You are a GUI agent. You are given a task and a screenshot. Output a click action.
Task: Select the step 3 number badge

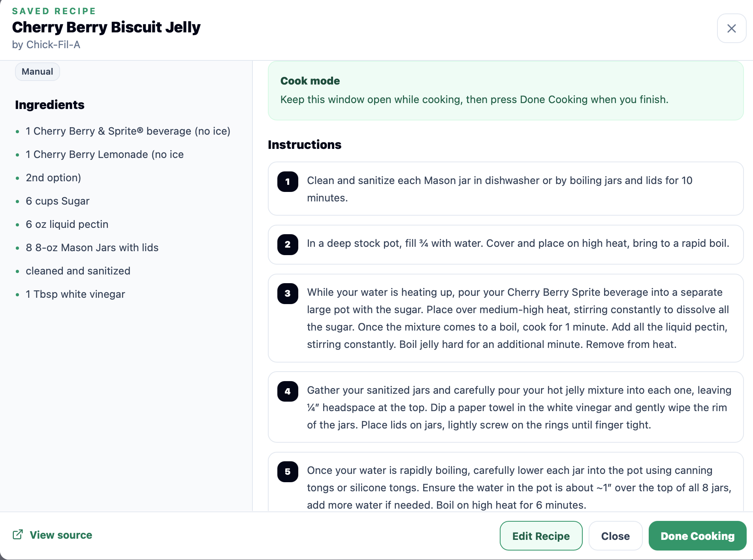[x=288, y=293]
